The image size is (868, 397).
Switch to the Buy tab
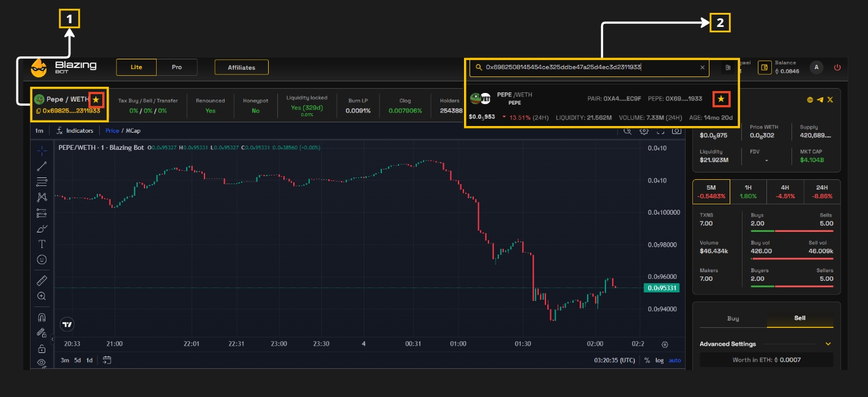coord(733,319)
